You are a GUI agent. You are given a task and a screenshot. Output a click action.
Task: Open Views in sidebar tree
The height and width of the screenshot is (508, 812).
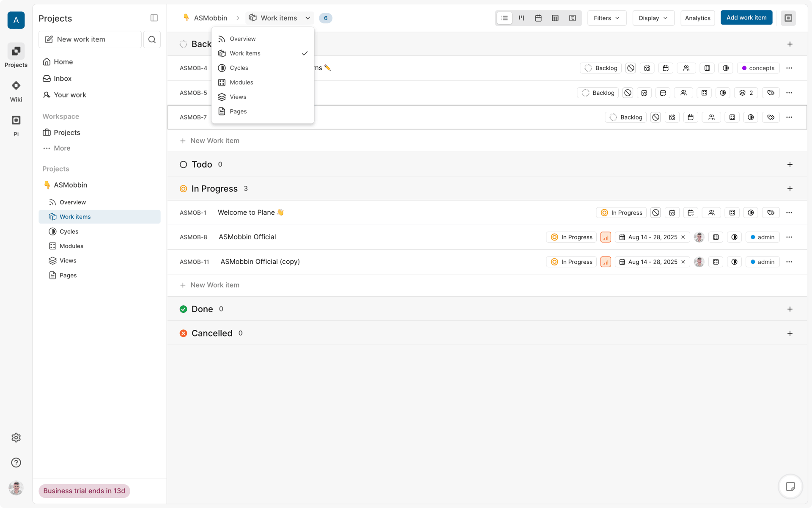(x=99, y=261)
